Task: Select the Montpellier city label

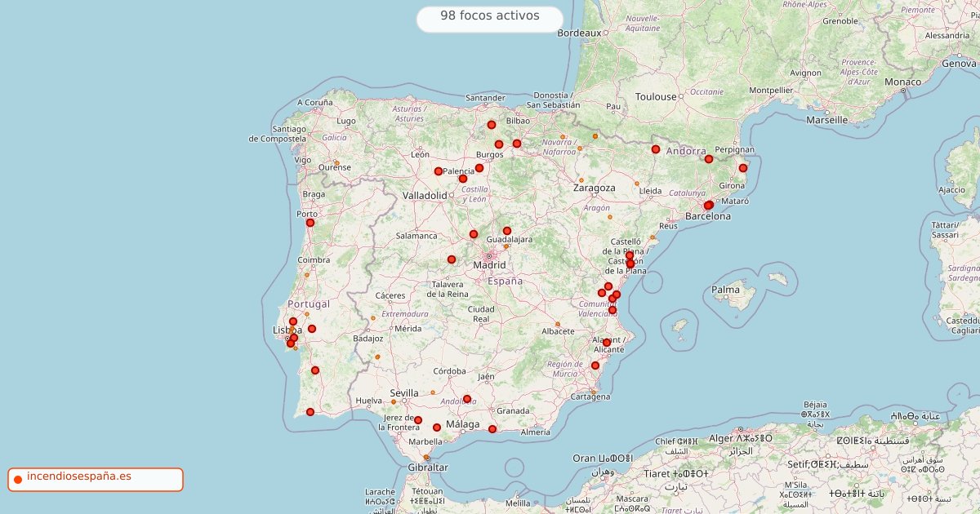Action: (x=771, y=91)
